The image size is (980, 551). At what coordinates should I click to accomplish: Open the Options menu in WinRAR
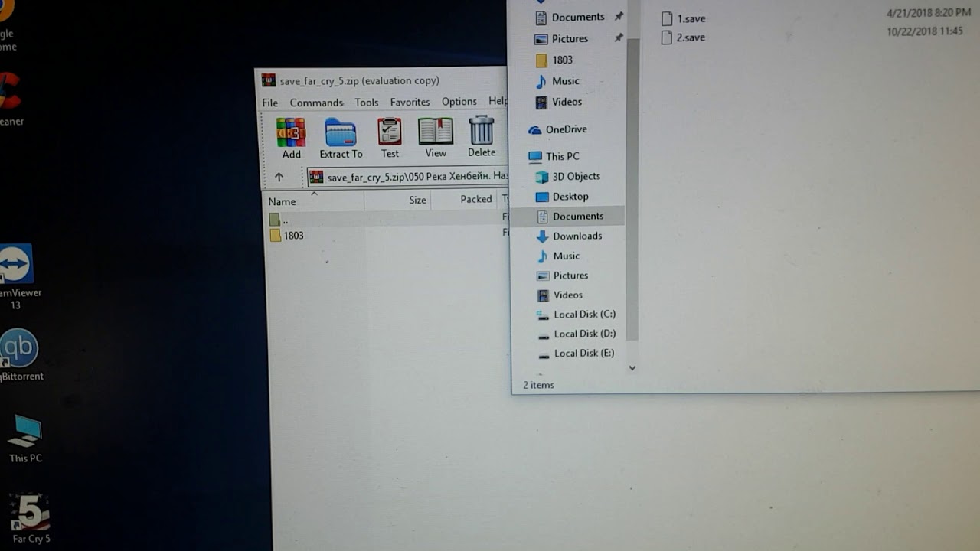(x=459, y=101)
